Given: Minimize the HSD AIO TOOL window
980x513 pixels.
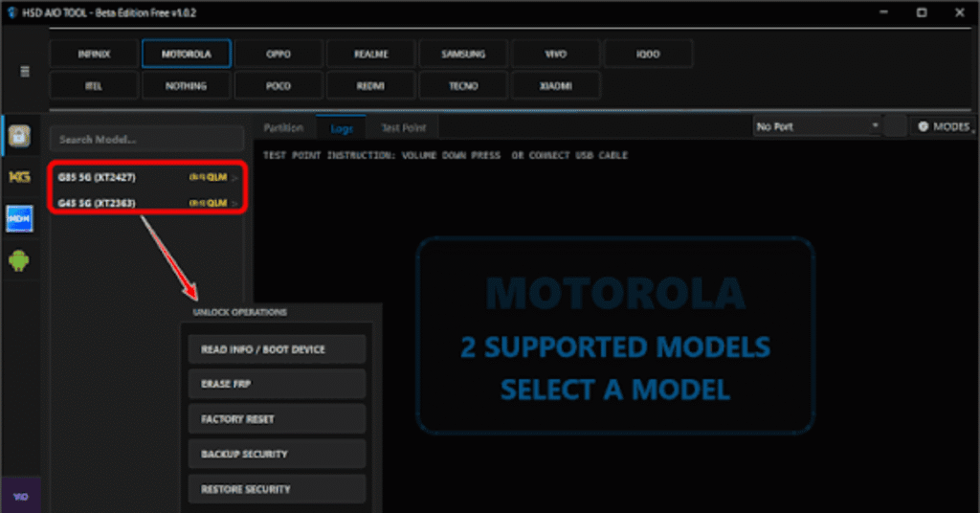Looking at the screenshot, I should click(883, 12).
